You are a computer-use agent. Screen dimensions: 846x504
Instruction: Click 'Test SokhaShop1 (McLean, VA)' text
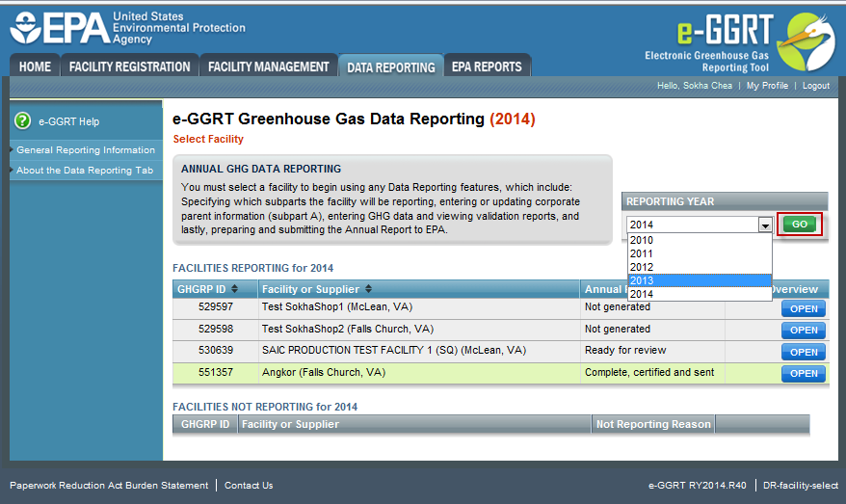pos(337,306)
